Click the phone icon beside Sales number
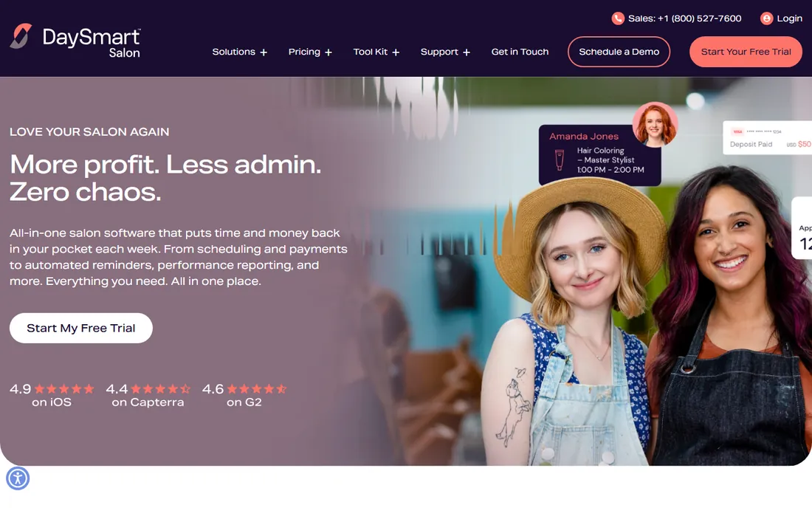The height and width of the screenshot is (508, 812). (x=618, y=18)
